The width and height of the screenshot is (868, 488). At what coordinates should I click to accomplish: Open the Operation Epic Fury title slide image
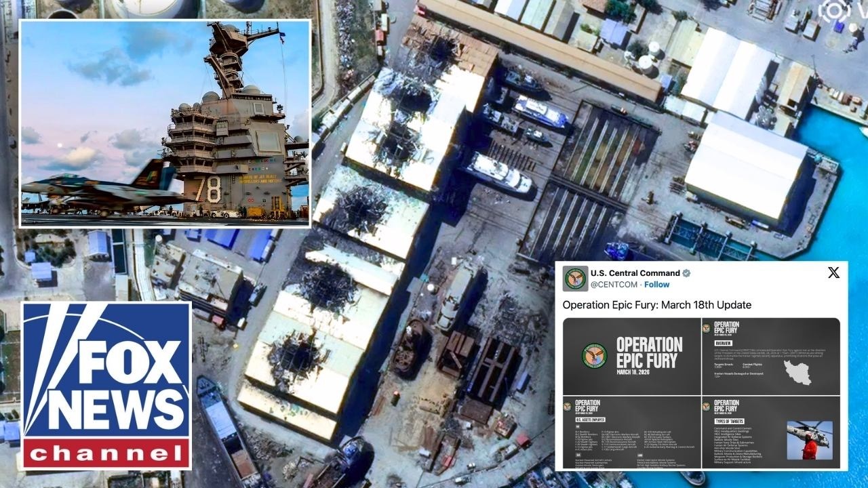(x=631, y=357)
